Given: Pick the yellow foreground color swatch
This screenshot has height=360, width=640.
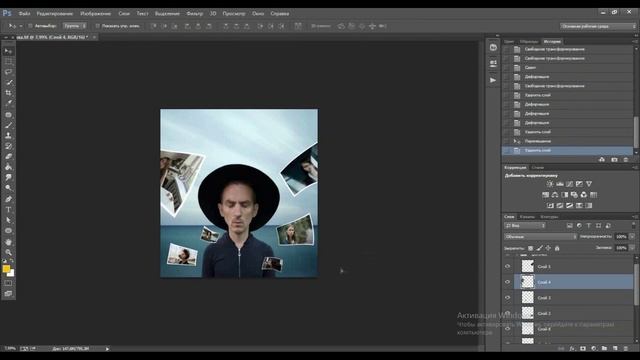Looking at the screenshot, I should click(x=6, y=269).
